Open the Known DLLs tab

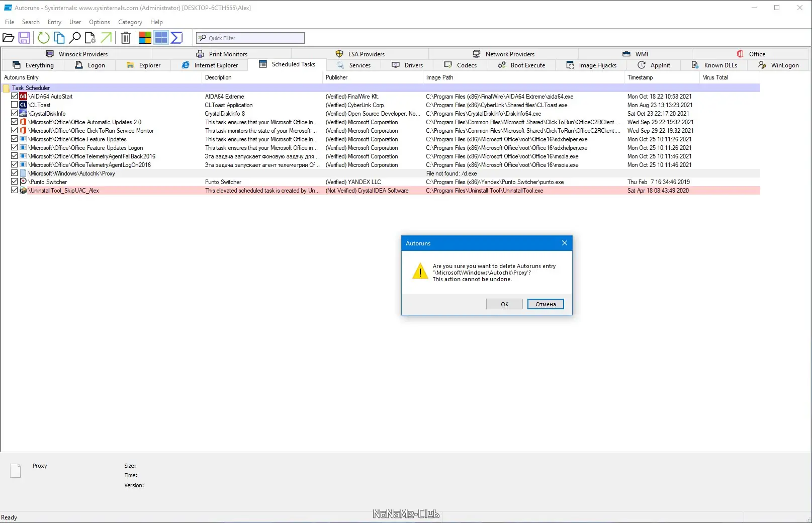click(x=714, y=65)
